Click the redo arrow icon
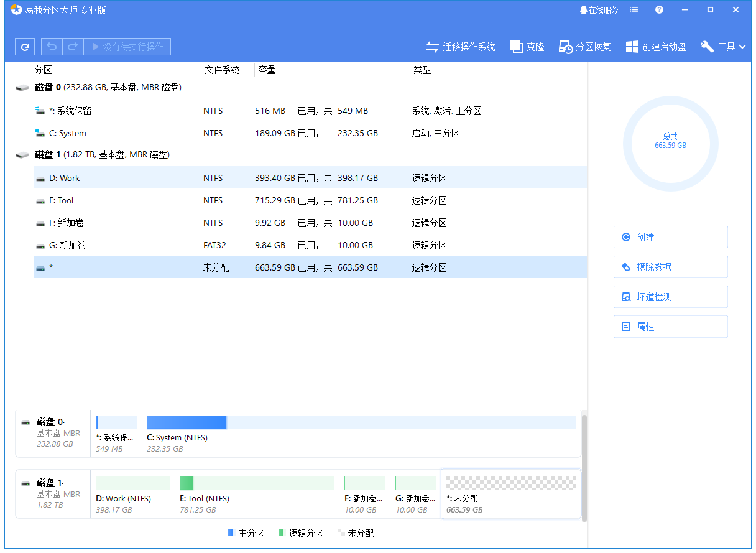The height and width of the screenshot is (553, 756). point(73,47)
